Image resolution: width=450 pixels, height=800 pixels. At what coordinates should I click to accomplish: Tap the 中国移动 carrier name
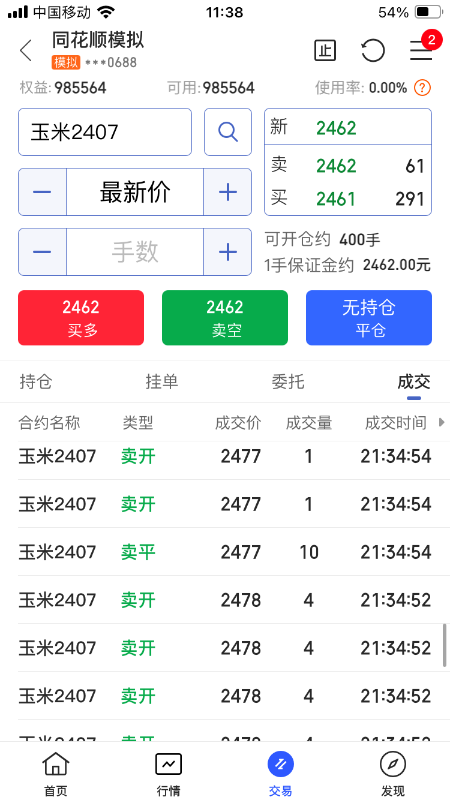point(62,12)
